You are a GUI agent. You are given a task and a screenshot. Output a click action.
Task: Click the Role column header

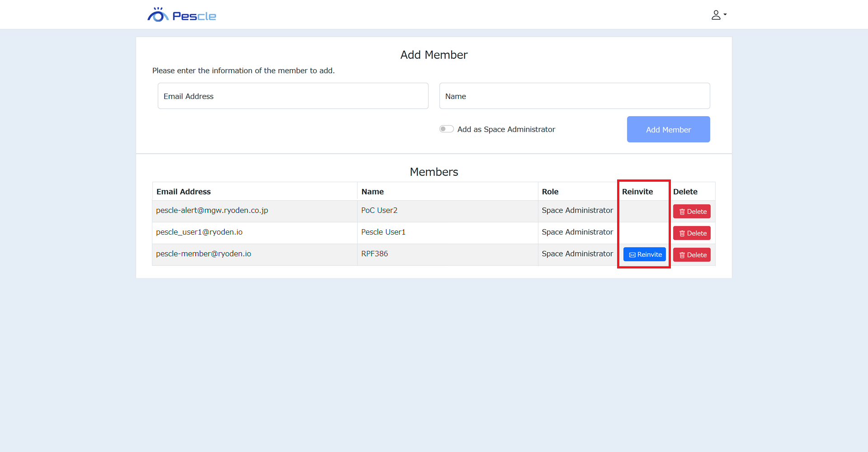[550, 192]
